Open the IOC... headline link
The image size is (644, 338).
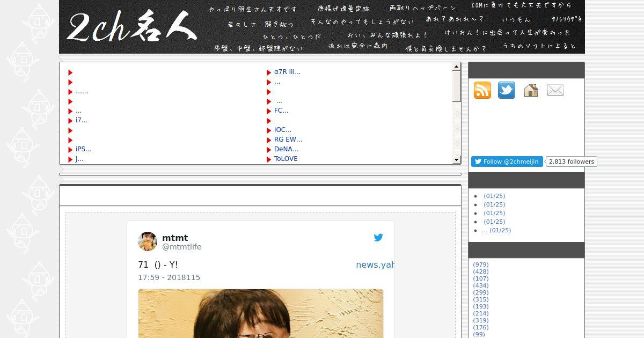(x=283, y=130)
